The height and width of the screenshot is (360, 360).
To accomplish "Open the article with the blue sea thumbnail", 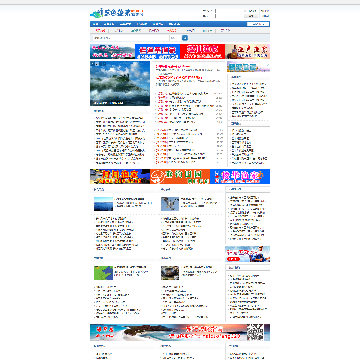I will point(103,204).
